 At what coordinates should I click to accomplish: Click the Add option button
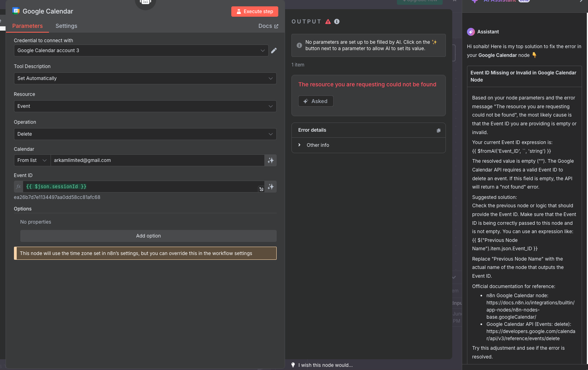coord(148,236)
